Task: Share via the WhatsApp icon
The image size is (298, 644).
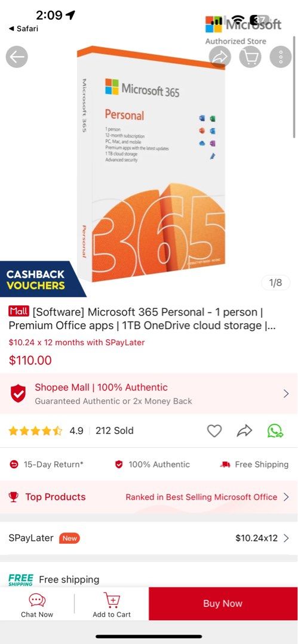Action: tap(275, 431)
